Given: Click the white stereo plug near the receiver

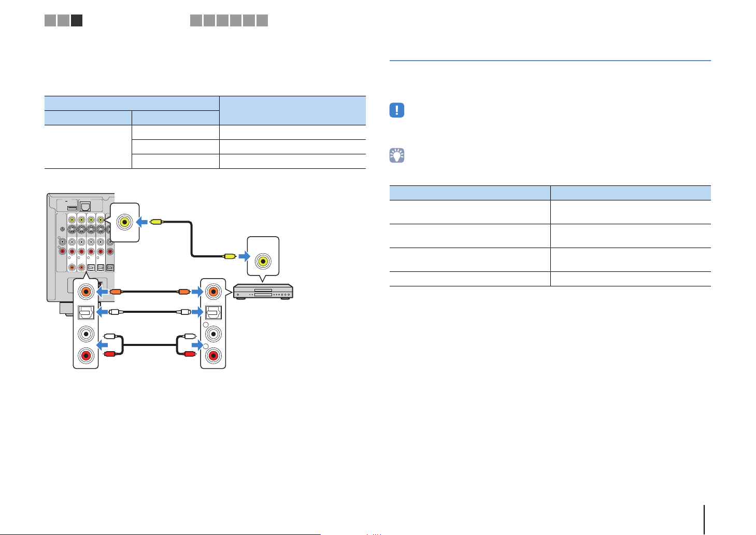Looking at the screenshot, I should pyautogui.click(x=109, y=336).
